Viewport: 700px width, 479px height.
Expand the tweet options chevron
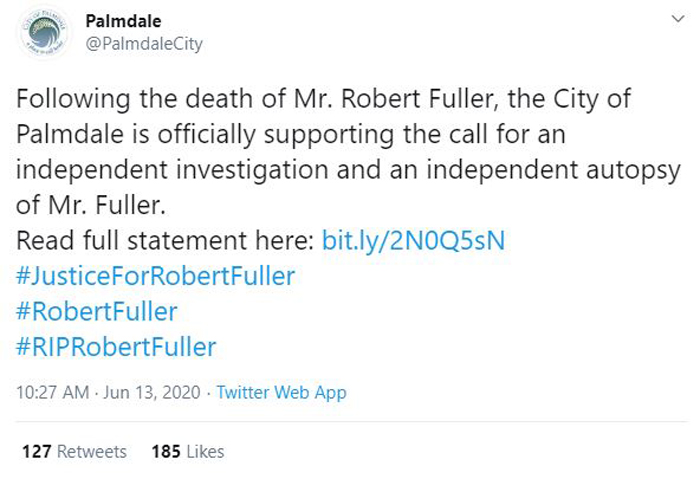click(x=678, y=19)
